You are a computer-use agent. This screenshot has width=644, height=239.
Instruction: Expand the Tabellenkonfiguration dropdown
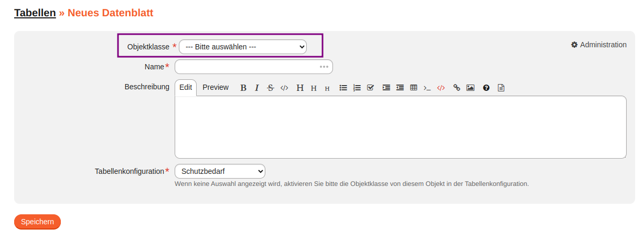(x=220, y=171)
